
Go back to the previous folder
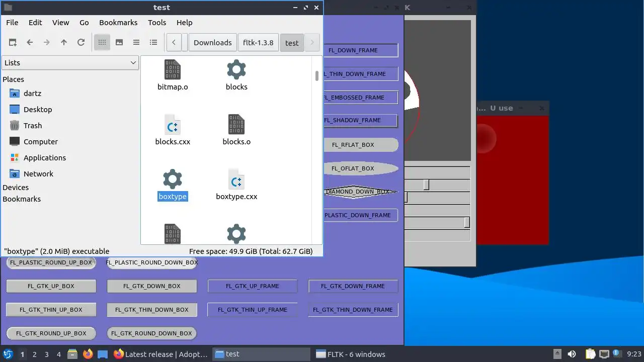[30, 43]
